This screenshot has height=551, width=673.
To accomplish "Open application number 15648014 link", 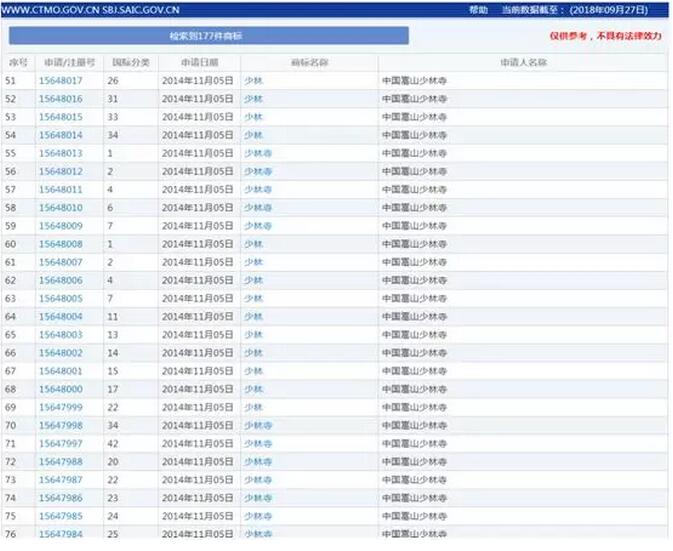I will pos(61,135).
